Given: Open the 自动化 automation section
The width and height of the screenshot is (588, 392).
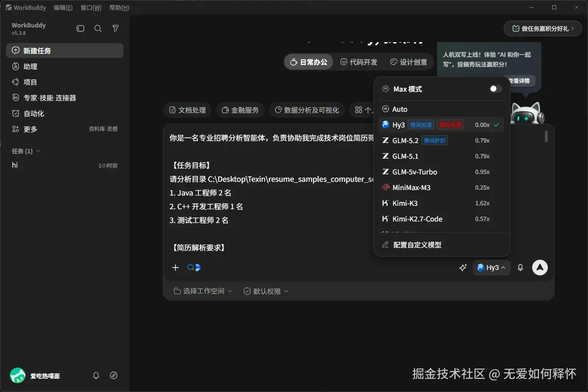Looking at the screenshot, I should pos(65,113).
